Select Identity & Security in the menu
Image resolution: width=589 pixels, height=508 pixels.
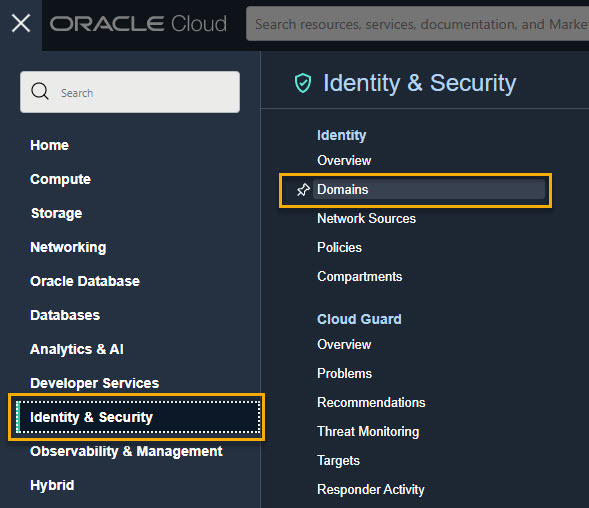(138, 417)
